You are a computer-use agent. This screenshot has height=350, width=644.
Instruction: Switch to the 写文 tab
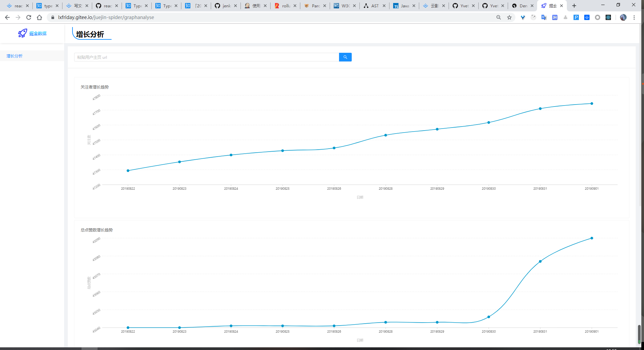pyautogui.click(x=77, y=6)
